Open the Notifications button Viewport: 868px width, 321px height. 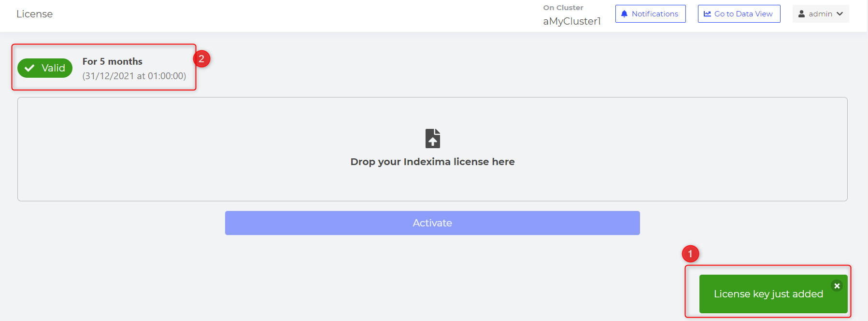[x=650, y=14]
